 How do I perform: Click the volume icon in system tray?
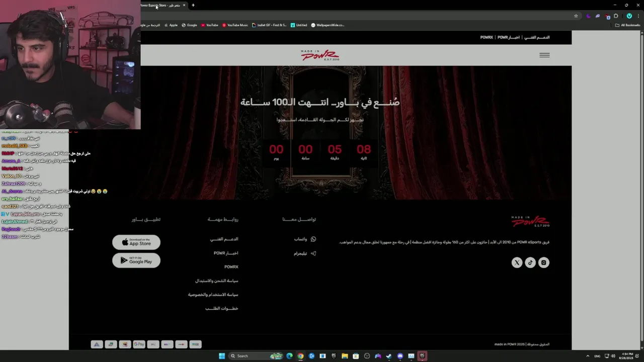(x=613, y=356)
